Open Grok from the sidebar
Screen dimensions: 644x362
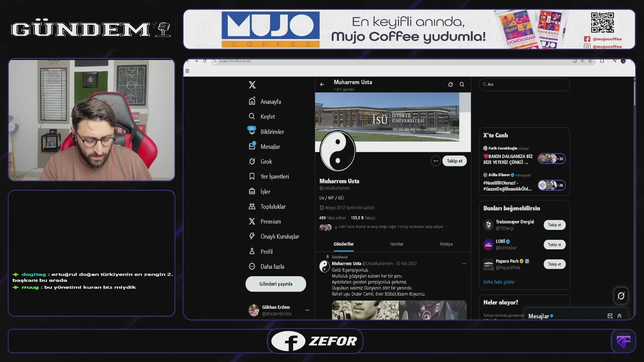click(x=261, y=161)
